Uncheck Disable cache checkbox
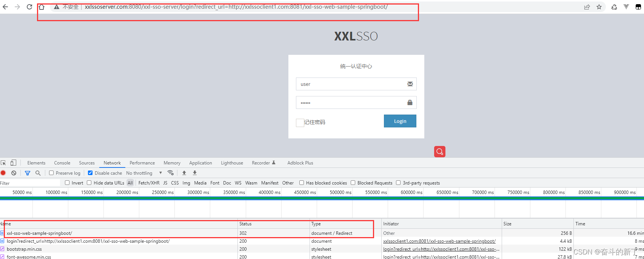 (x=90, y=173)
